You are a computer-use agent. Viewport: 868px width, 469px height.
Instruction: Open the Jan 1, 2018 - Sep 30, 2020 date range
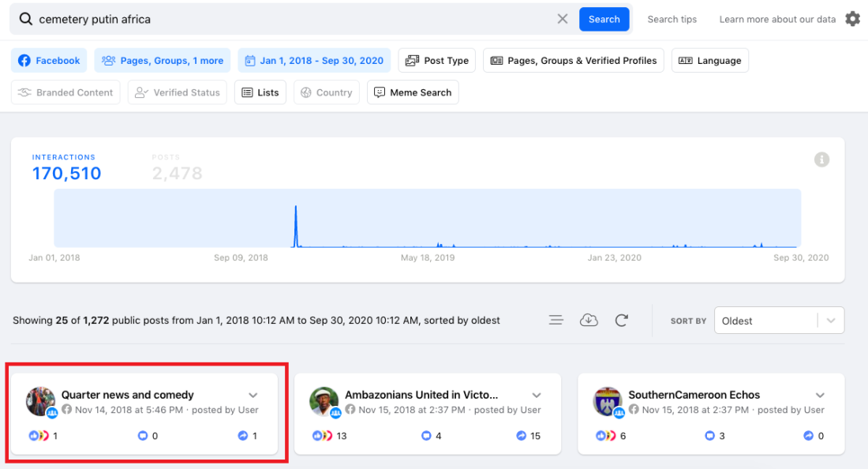(314, 60)
